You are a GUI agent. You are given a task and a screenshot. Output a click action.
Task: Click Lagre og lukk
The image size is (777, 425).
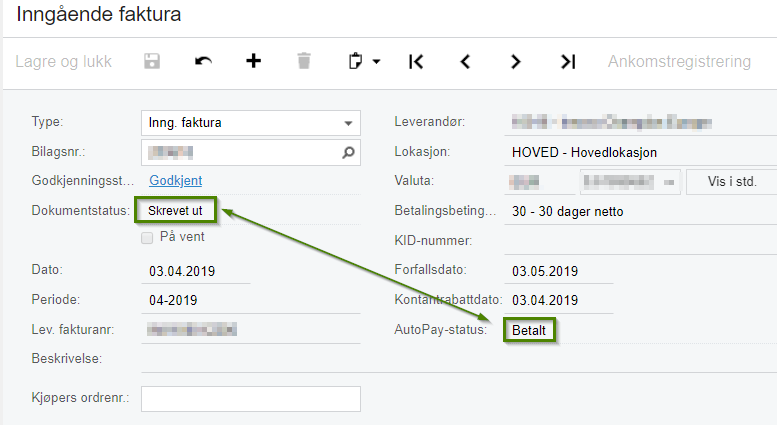63,61
